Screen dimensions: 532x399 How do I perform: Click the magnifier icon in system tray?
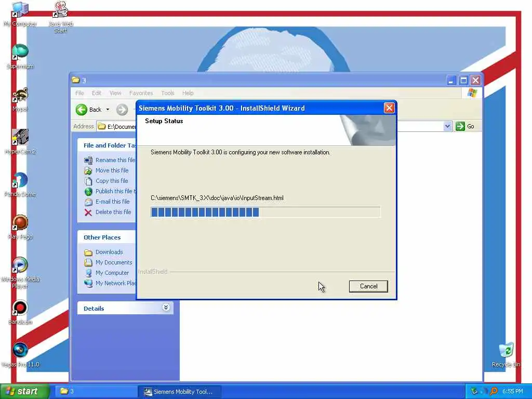494,392
